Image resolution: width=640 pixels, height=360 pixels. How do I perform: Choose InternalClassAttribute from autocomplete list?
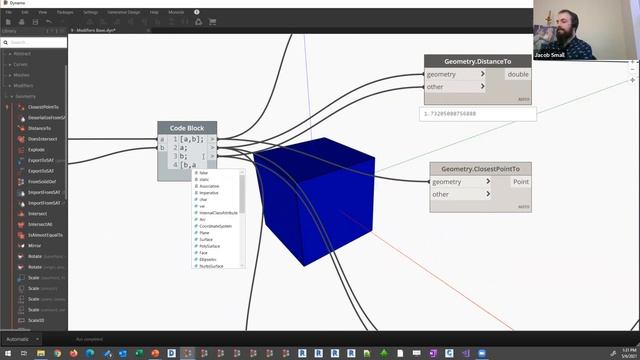click(x=217, y=213)
